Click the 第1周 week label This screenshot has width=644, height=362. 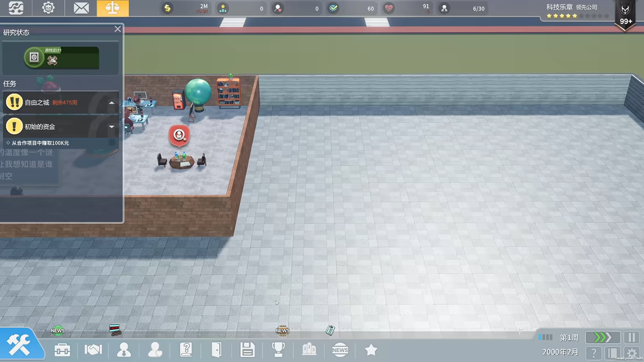point(569,338)
